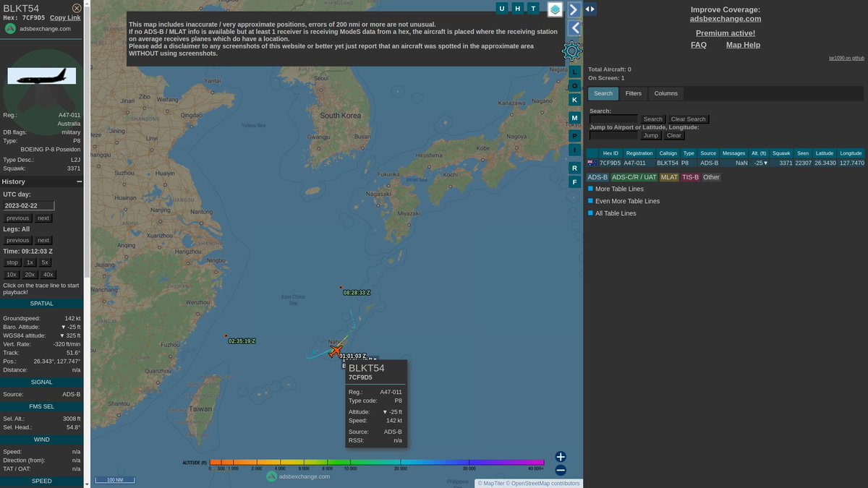
Task: Click the T map toolbar button
Action: pyautogui.click(x=534, y=9)
